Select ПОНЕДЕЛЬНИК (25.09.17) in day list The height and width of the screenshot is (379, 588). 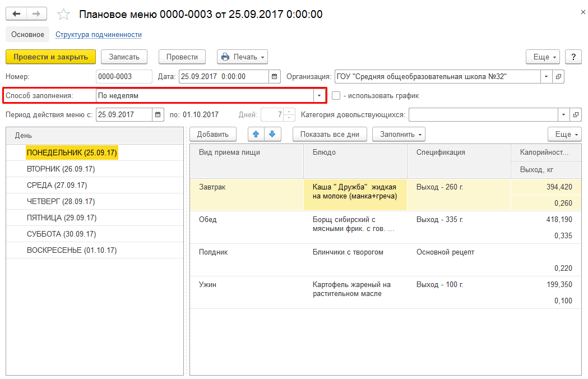(x=72, y=152)
